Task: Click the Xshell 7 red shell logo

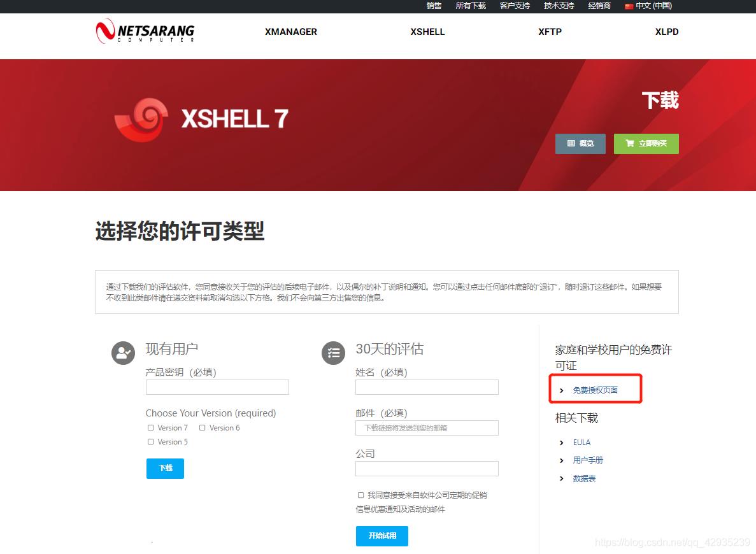Action: pyautogui.click(x=141, y=120)
